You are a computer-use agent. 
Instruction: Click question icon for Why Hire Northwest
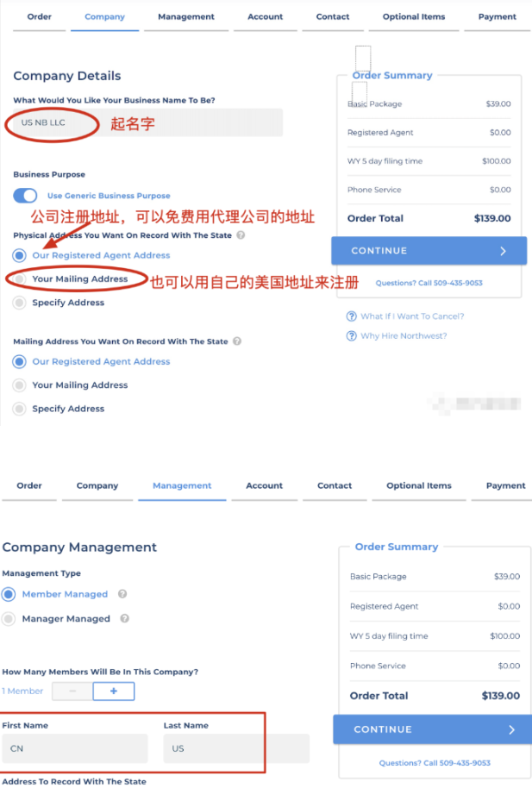click(x=352, y=335)
